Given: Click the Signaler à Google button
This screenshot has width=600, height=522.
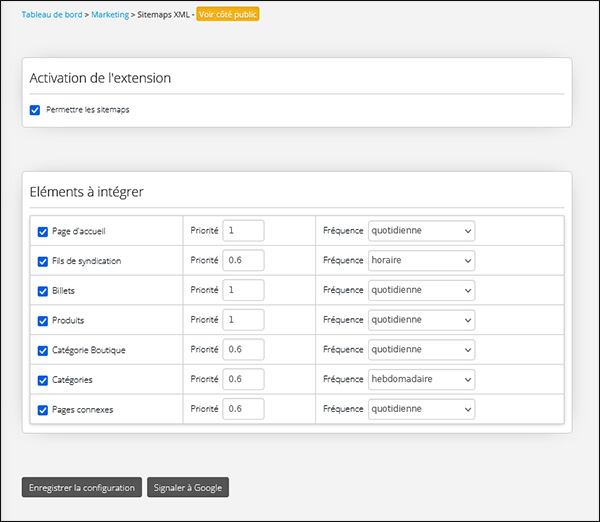Looking at the screenshot, I should (188, 488).
